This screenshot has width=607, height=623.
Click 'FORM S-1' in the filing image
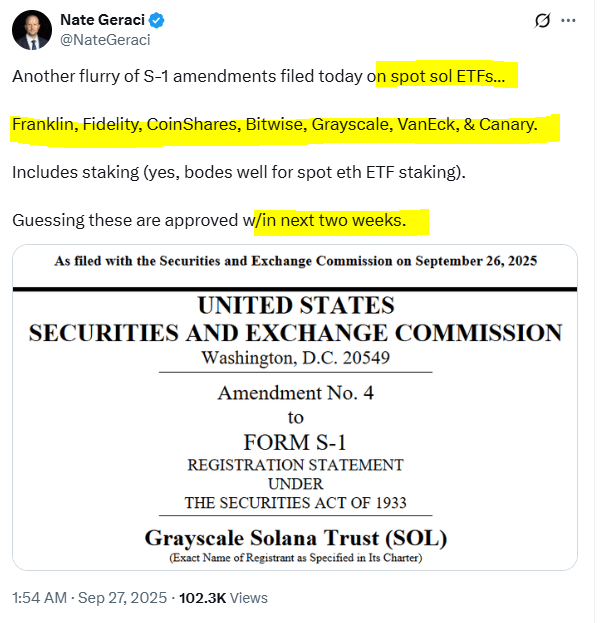tap(296, 441)
